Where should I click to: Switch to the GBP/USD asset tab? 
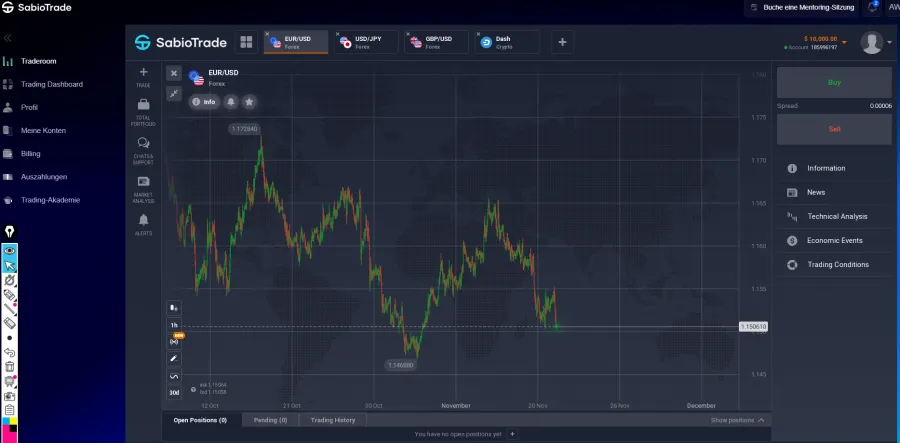[436, 42]
